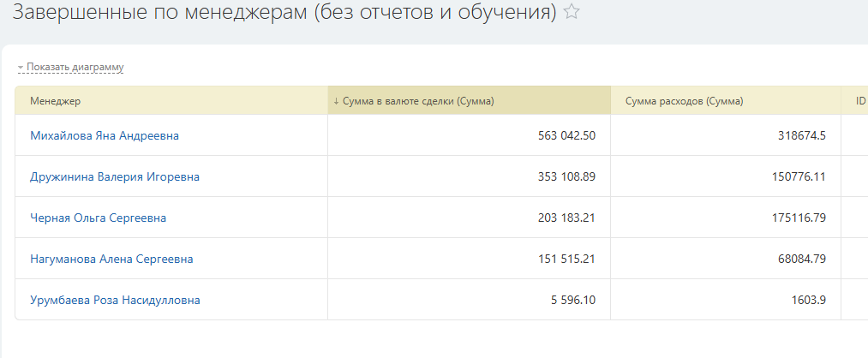Select the 318674.5 expenses cell
The image size is (868, 358).
pyautogui.click(x=726, y=135)
